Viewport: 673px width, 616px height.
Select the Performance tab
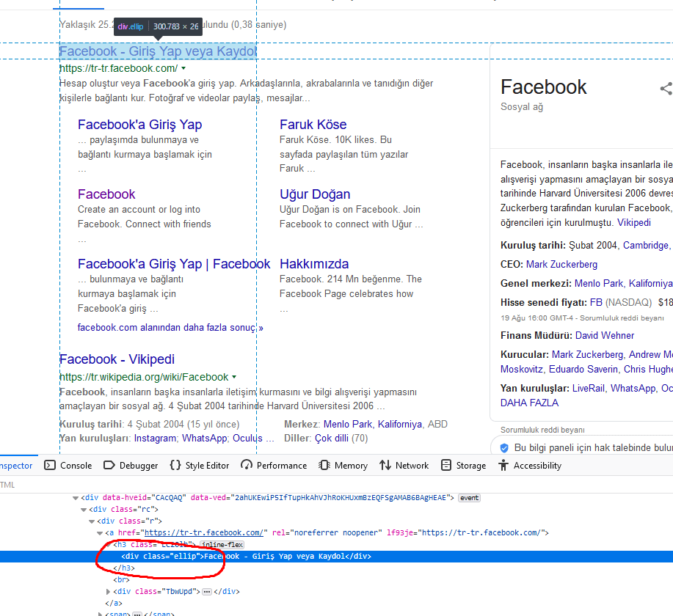pyautogui.click(x=274, y=466)
